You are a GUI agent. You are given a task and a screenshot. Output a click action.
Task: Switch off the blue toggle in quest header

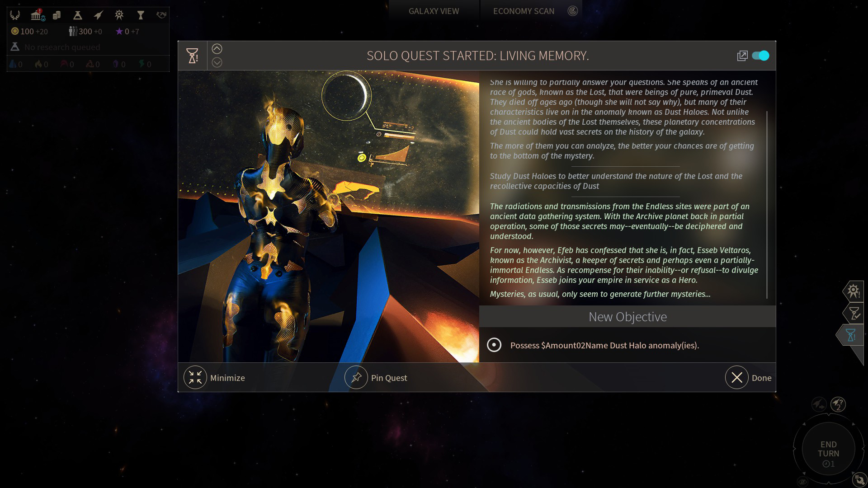[760, 56]
